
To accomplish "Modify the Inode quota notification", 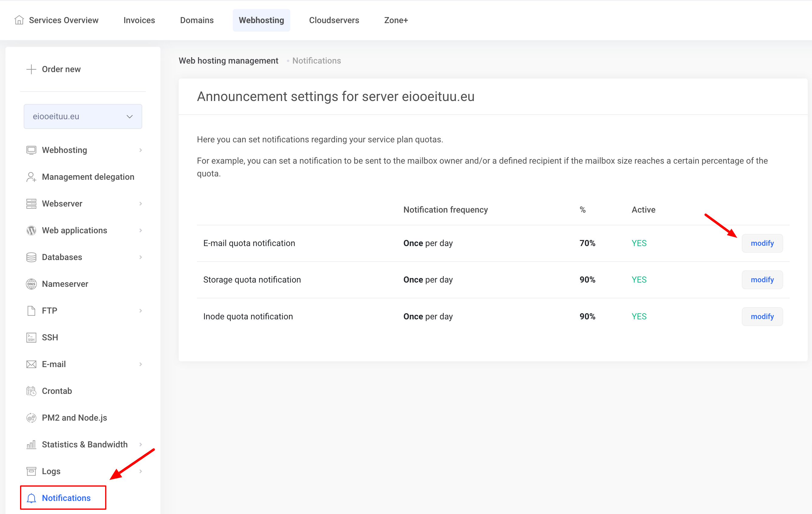I will click(x=762, y=317).
